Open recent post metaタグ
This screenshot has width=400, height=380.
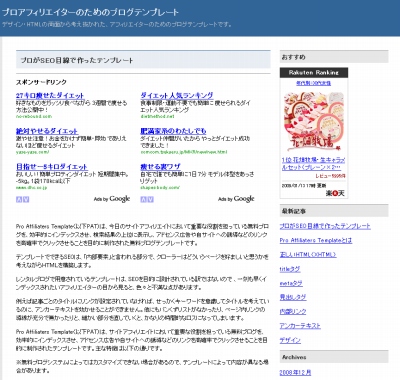coord(291,283)
